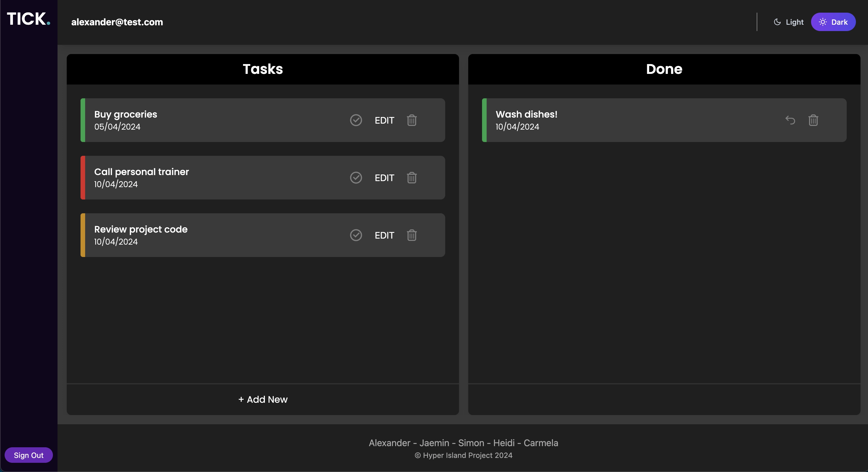Mark Call personal trainer as complete
The width and height of the screenshot is (868, 472).
[x=356, y=178]
